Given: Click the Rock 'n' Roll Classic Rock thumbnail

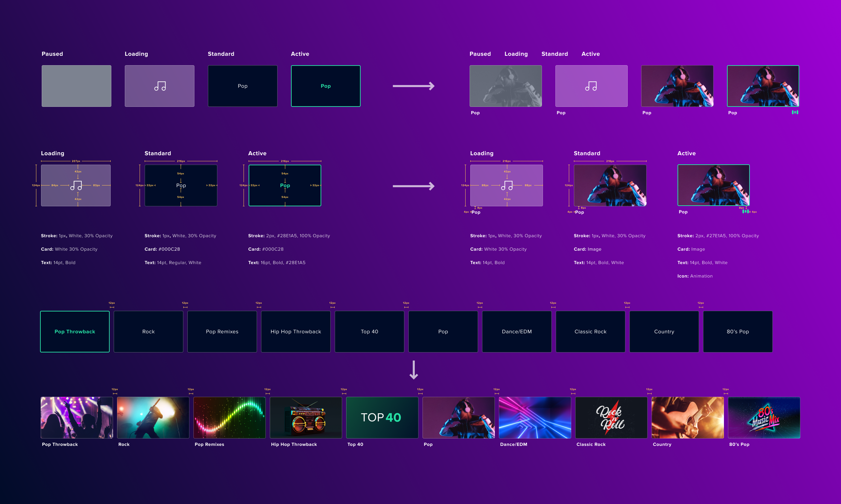Looking at the screenshot, I should click(611, 417).
